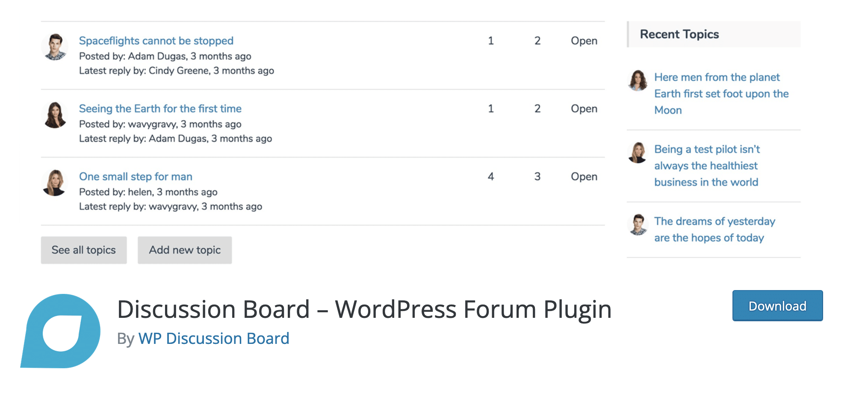Click avatar next to Being a test pilot topic
868x399 pixels.
638,153
